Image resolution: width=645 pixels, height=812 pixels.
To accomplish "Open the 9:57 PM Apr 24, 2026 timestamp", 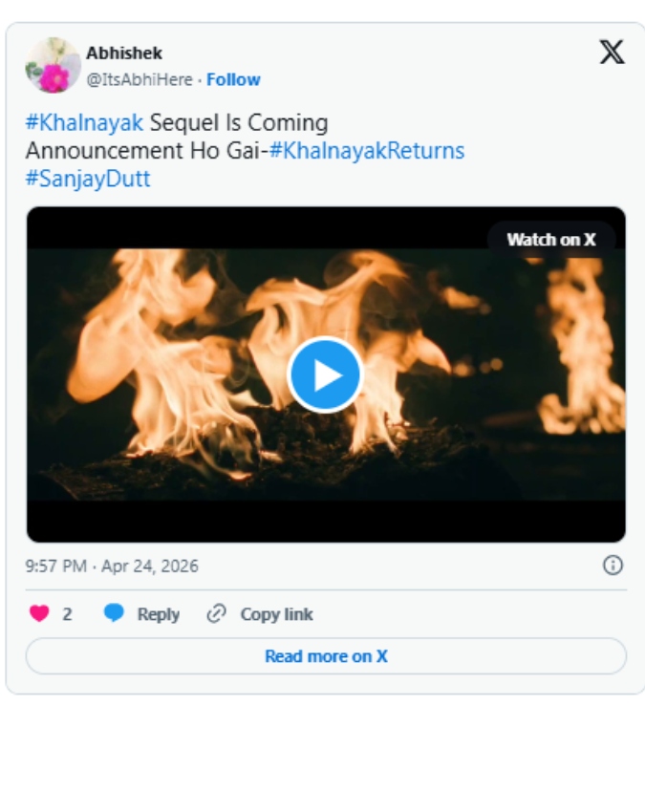I will pos(112,566).
